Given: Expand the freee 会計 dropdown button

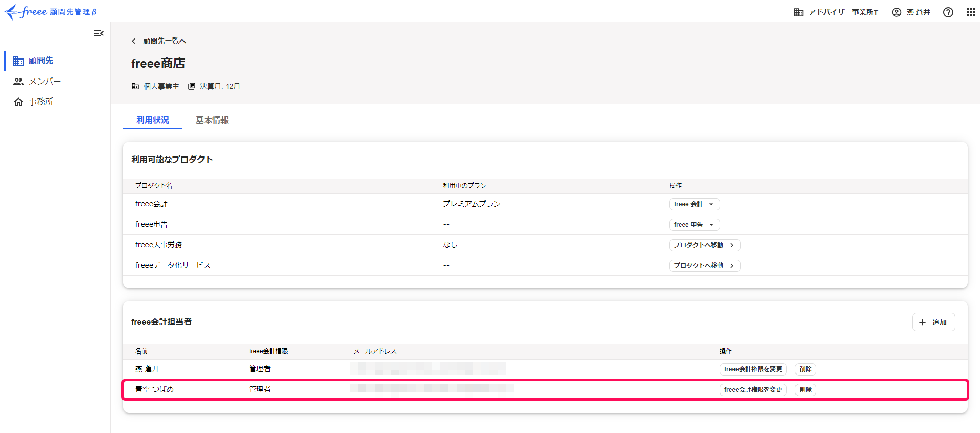Looking at the screenshot, I should point(694,204).
